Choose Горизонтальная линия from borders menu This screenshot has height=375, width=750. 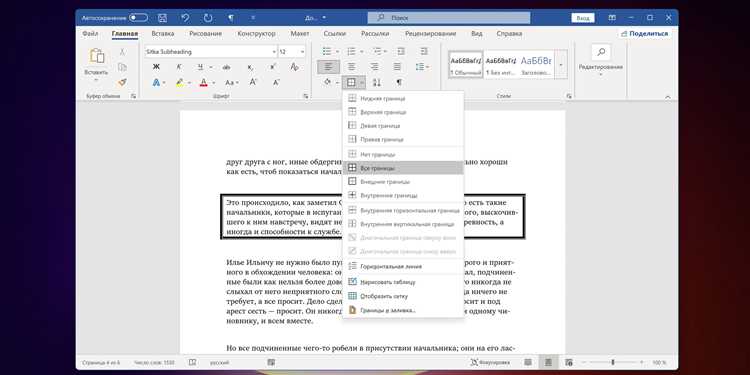pos(403,266)
